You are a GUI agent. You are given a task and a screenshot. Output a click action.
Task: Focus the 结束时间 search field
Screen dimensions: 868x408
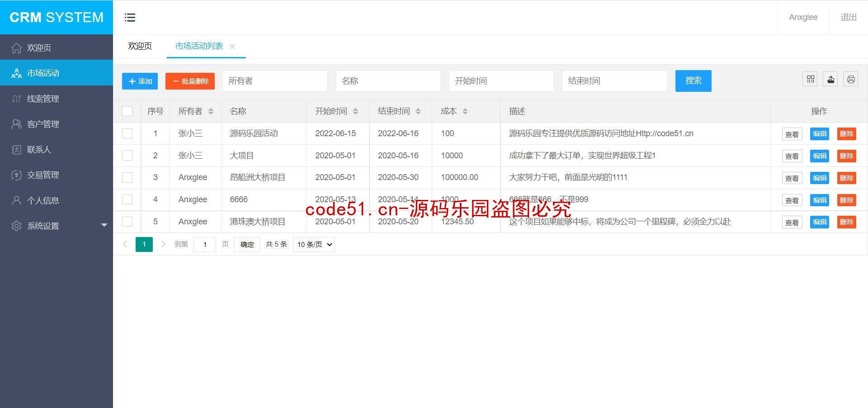[x=614, y=81]
